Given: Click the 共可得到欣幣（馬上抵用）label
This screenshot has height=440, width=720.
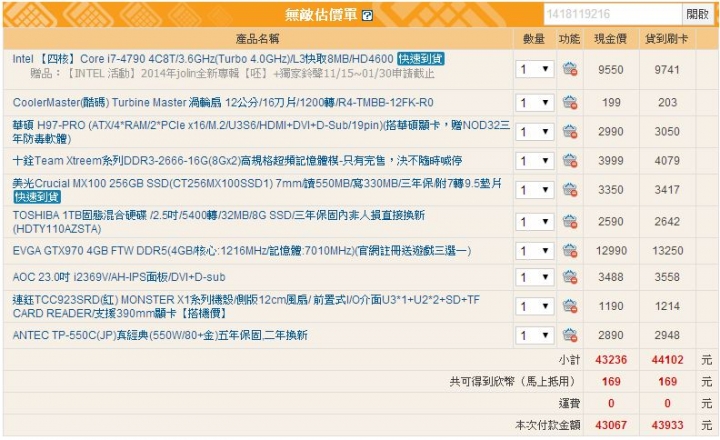Looking at the screenshot, I should click(513, 381).
